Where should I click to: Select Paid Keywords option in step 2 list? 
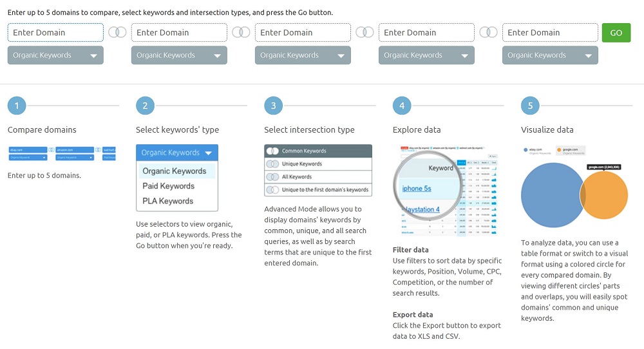168,186
